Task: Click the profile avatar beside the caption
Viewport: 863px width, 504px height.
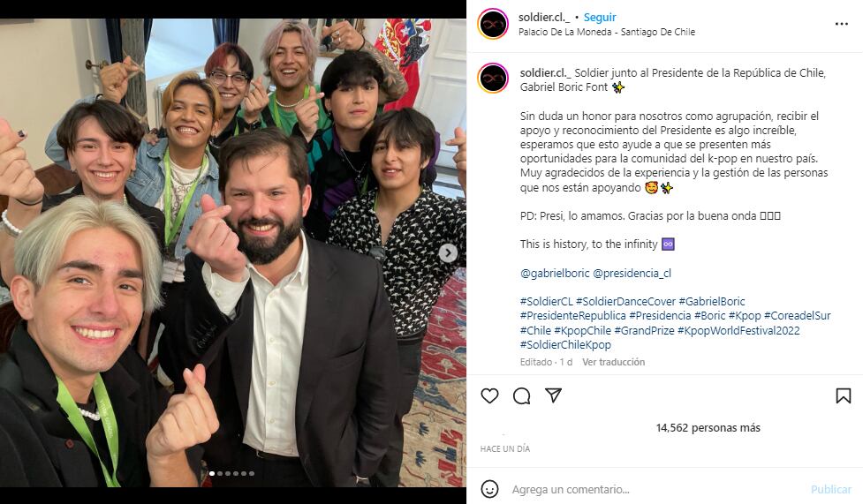Action: 493,78
